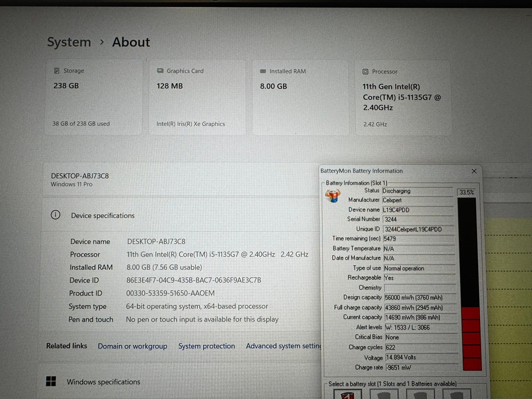Click the Rechargeable field showing Yes
This screenshot has height=399, width=532.
(420, 278)
